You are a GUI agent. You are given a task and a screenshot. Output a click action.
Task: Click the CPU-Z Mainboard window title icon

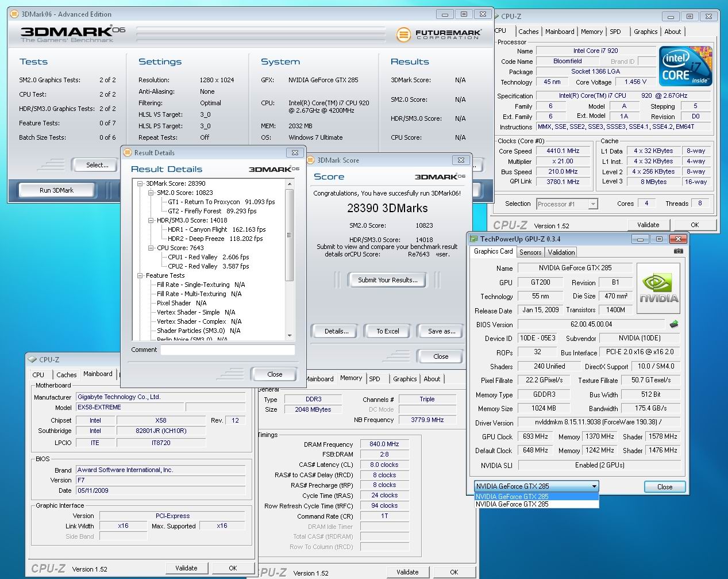[x=32, y=359]
